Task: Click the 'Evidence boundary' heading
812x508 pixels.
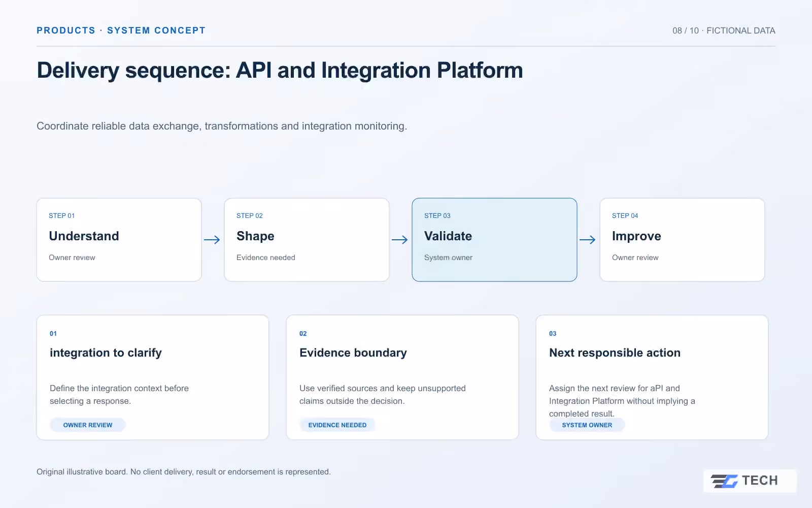Action: [x=353, y=353]
